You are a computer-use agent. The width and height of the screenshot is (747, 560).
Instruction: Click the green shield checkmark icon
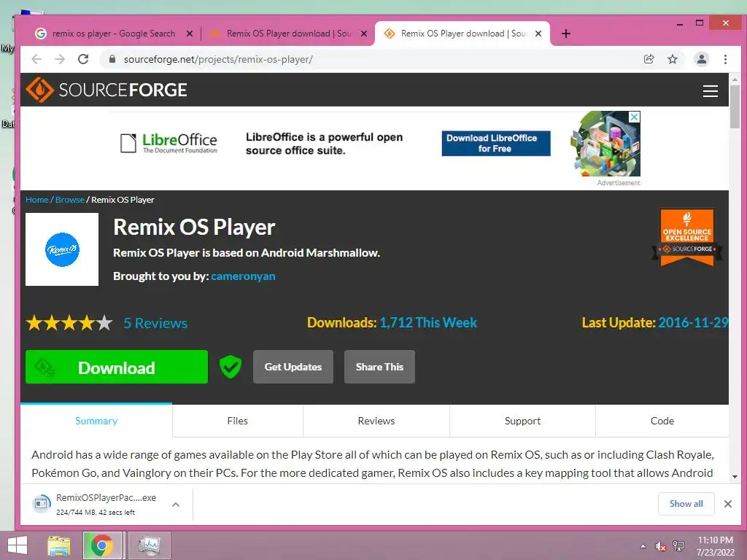(x=230, y=367)
